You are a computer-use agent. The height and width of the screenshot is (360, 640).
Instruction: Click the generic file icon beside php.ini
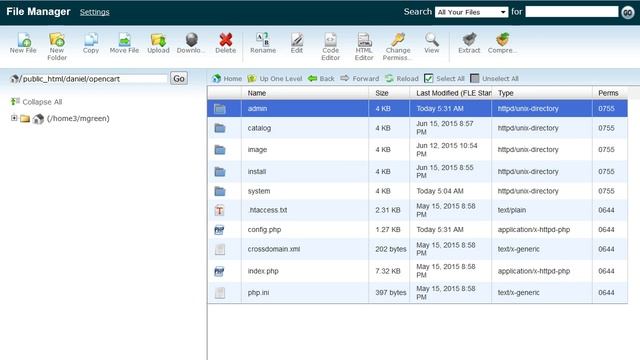click(220, 293)
